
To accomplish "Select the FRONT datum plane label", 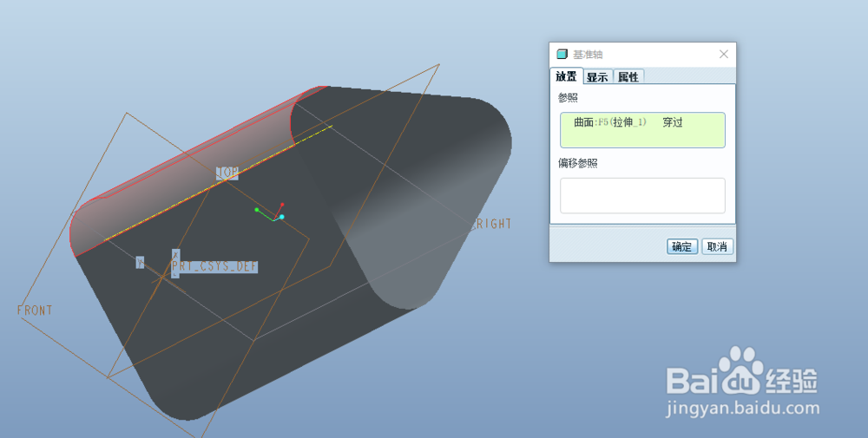I will 35,311.
